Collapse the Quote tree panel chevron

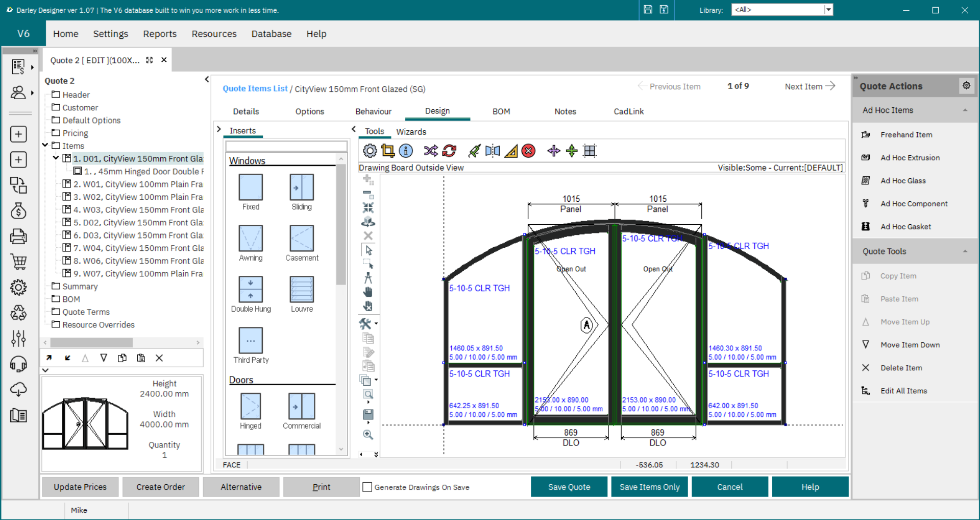(207, 79)
